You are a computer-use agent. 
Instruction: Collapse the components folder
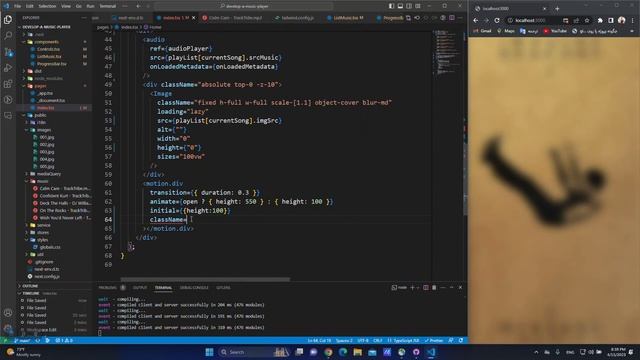46,42
